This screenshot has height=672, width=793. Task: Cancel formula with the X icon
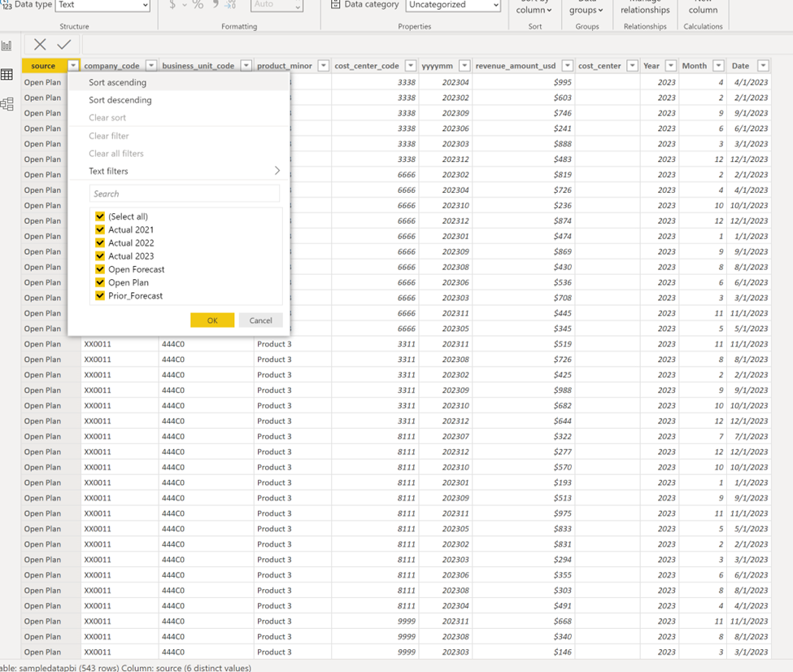(40, 45)
